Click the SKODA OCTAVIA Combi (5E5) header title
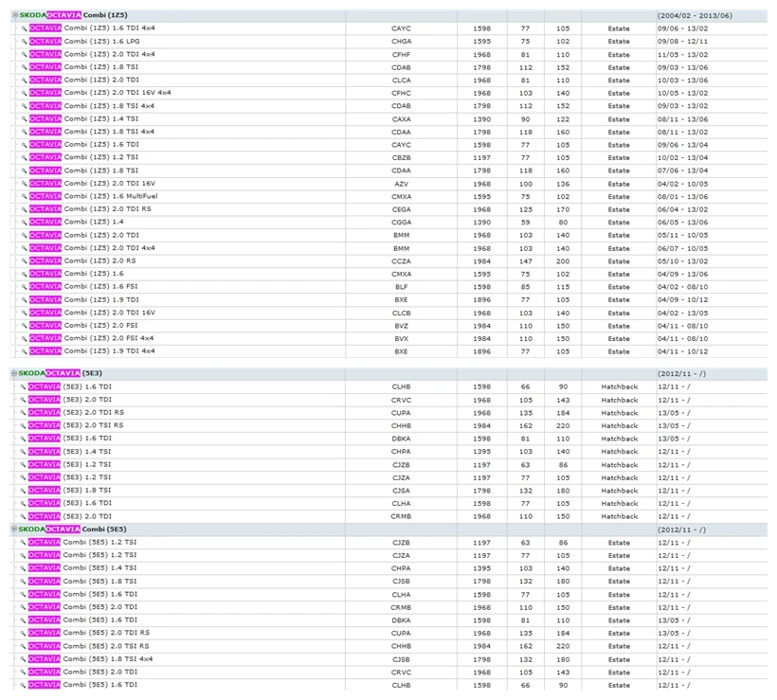 pos(72,529)
